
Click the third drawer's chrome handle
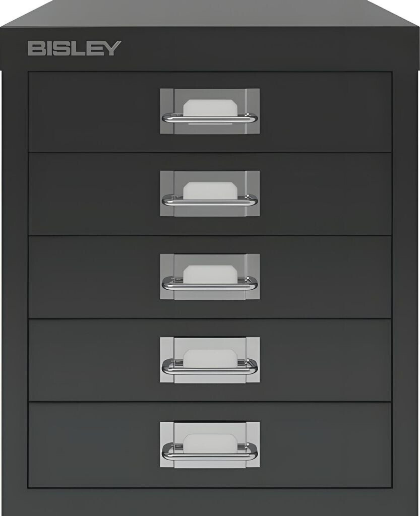point(210,283)
